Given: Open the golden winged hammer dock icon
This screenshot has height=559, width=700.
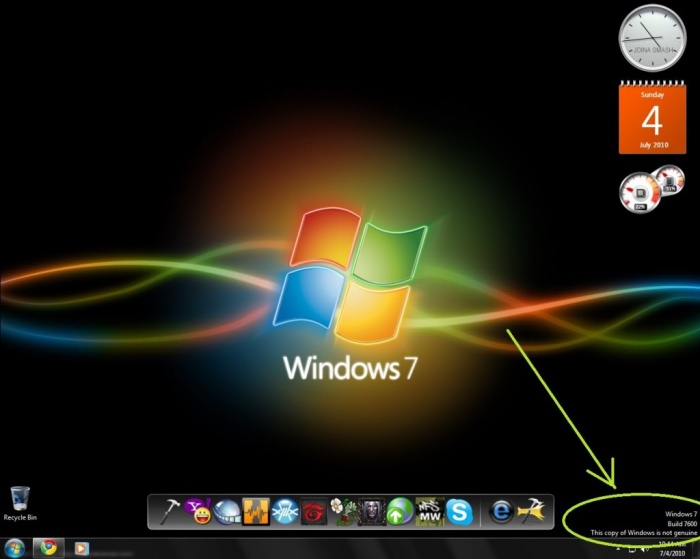Looking at the screenshot, I should (532, 512).
